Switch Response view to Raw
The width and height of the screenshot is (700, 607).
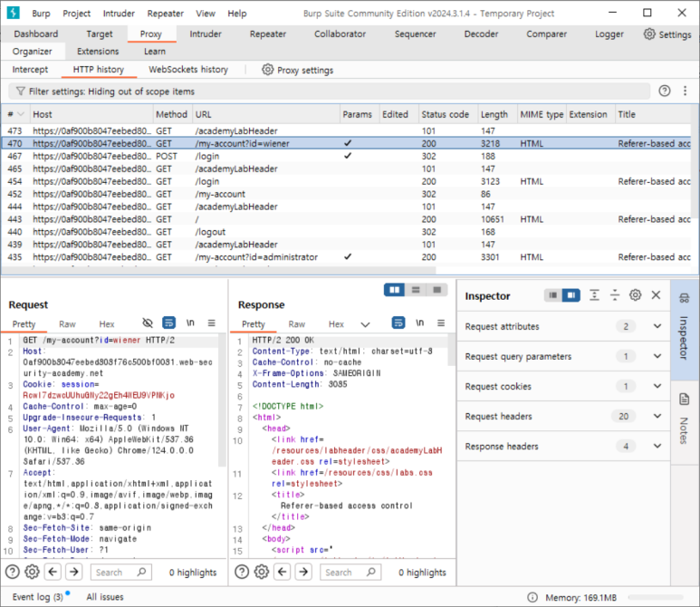point(296,324)
